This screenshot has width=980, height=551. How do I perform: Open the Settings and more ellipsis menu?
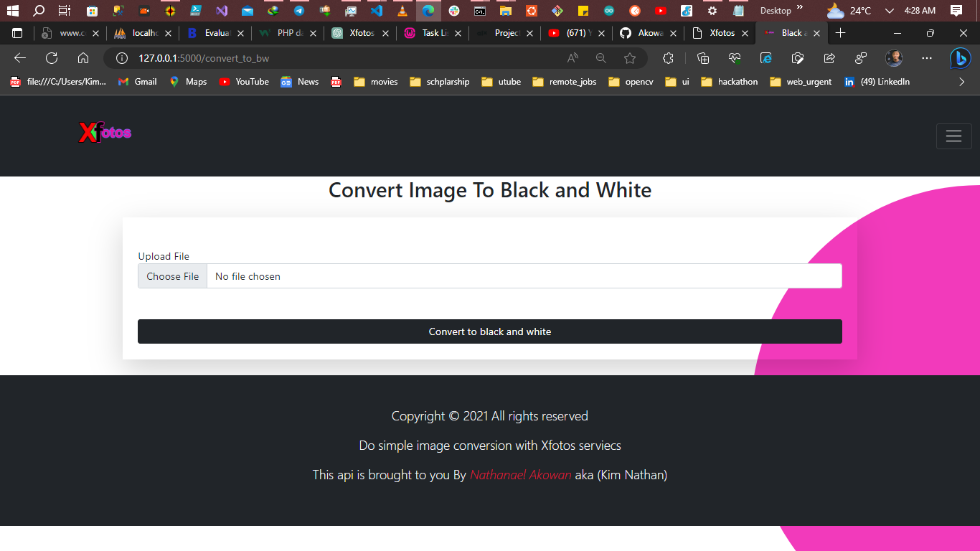(x=927, y=58)
